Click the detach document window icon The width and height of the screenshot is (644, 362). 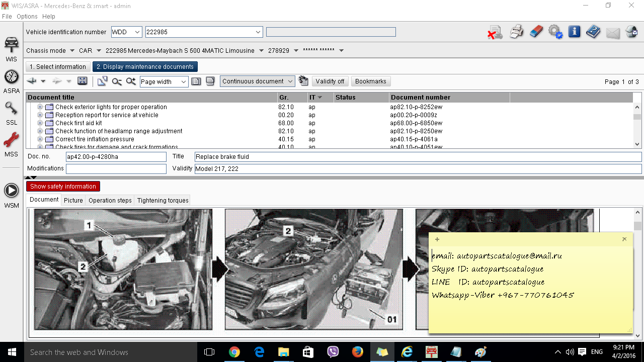click(102, 81)
